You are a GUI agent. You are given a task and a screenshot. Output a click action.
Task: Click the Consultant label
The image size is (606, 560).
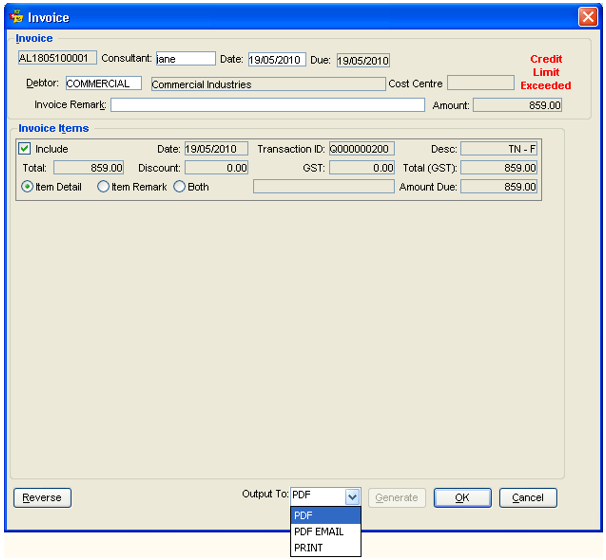(x=126, y=58)
